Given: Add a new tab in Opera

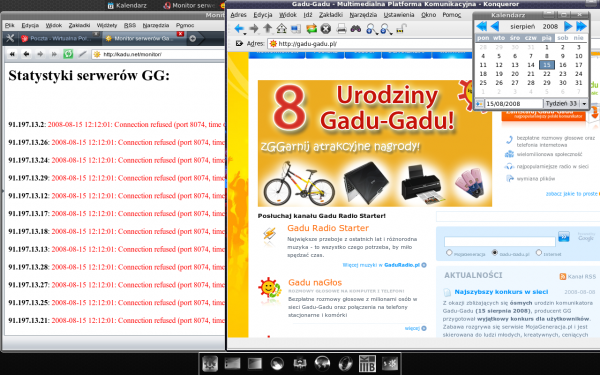Looking at the screenshot, I should [193, 38].
